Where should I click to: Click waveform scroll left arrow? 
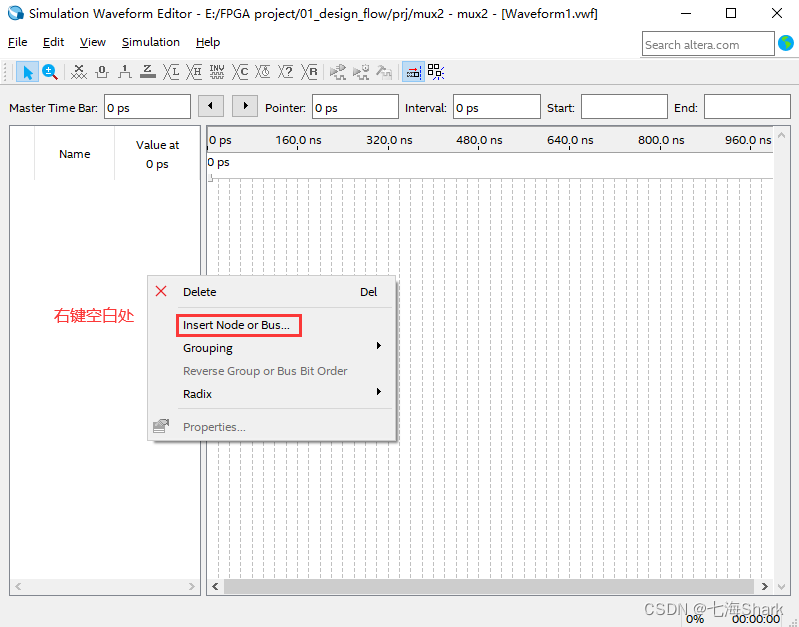[x=216, y=586]
